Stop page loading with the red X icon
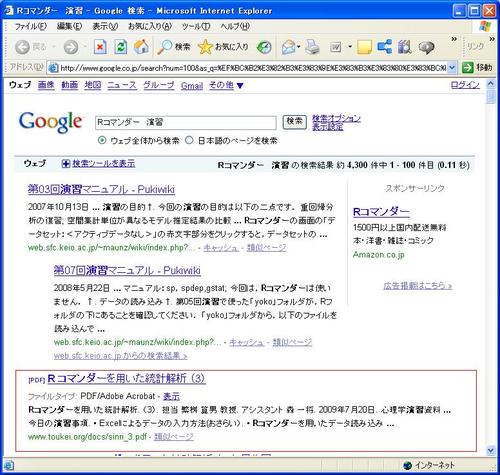 pos(100,47)
